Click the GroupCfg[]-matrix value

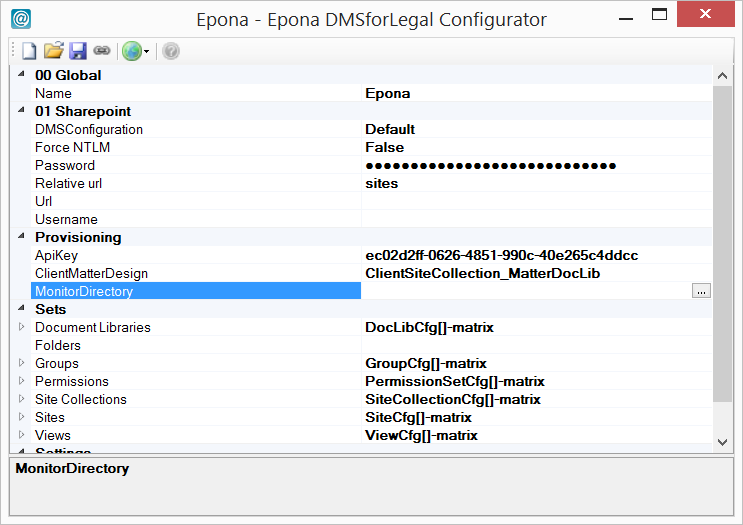click(426, 363)
